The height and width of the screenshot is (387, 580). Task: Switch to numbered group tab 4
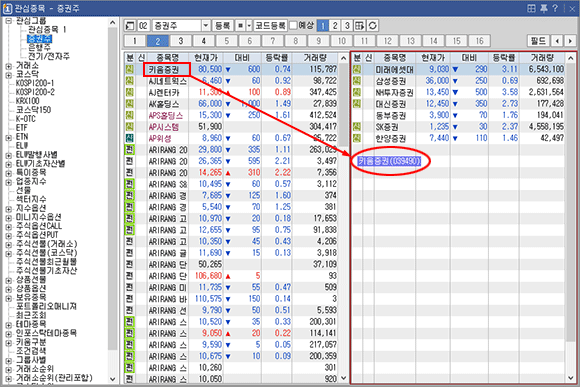[x=203, y=41]
